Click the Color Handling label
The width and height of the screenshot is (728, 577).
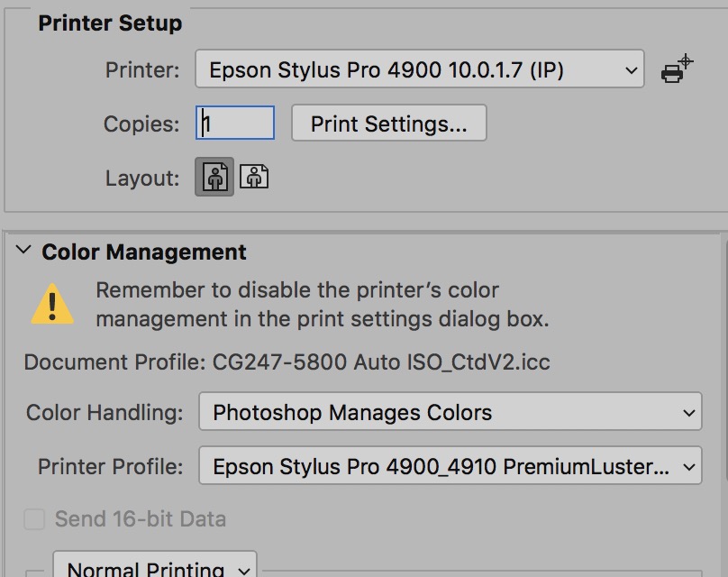pyautogui.click(x=105, y=414)
